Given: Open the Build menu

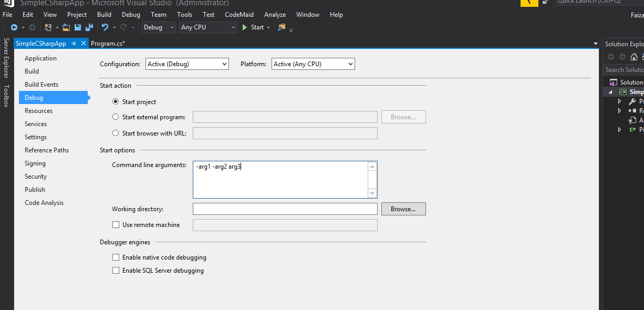Looking at the screenshot, I should (x=104, y=15).
